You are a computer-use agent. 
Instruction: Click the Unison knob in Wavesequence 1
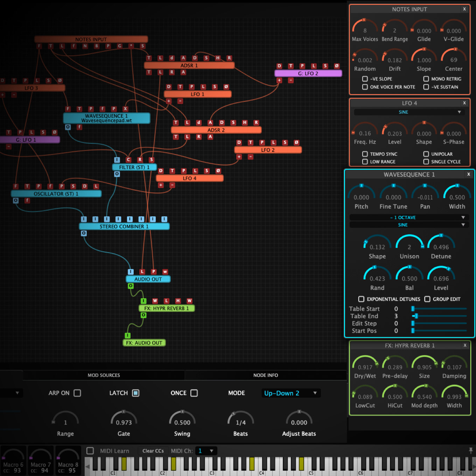click(409, 244)
